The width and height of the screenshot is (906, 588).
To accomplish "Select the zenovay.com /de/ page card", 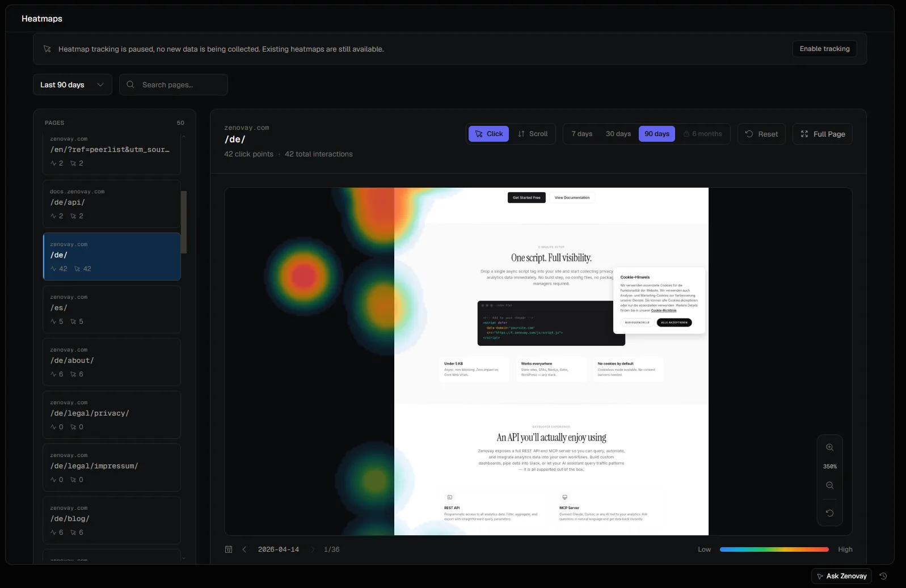I will coord(112,256).
